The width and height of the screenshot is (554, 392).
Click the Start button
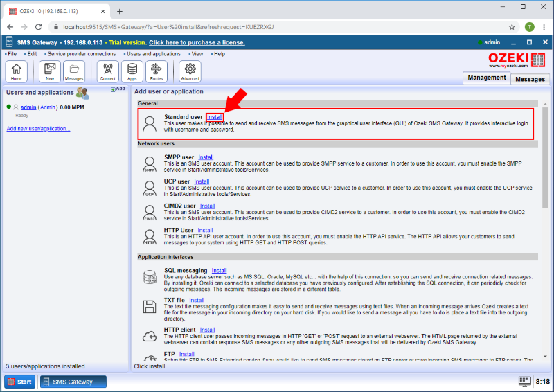tap(20, 382)
